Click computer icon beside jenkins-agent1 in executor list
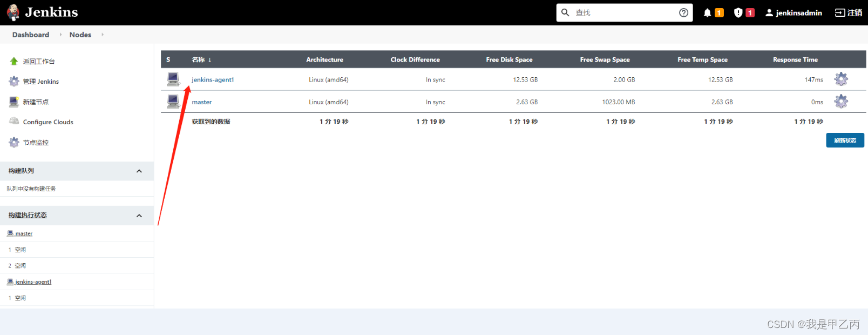Screen dimensions: 868x335 (x=10, y=282)
